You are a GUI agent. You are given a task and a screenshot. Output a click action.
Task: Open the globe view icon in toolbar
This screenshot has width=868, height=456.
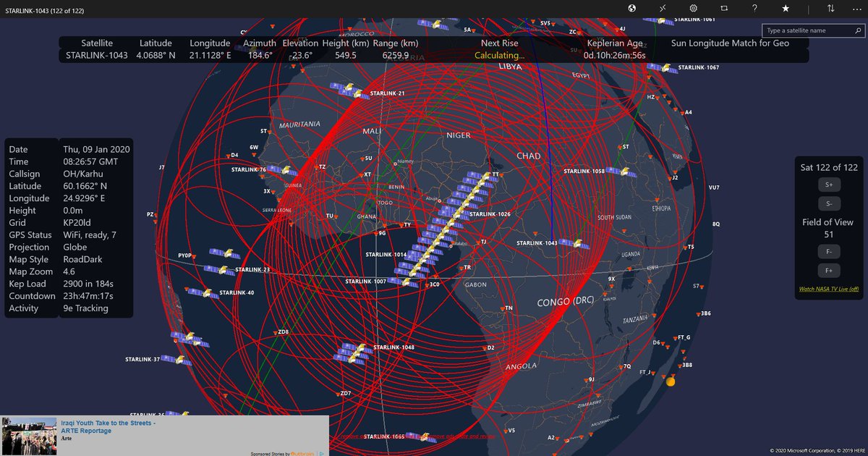point(631,8)
